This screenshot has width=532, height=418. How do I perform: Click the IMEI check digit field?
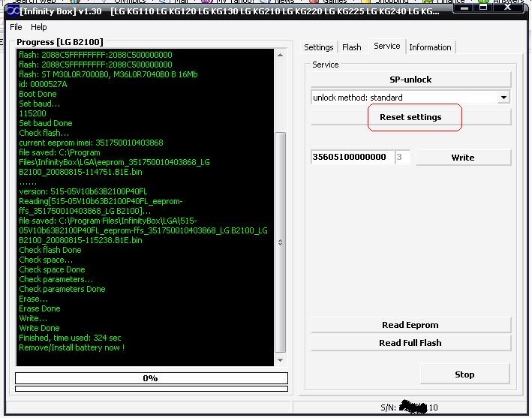(402, 157)
